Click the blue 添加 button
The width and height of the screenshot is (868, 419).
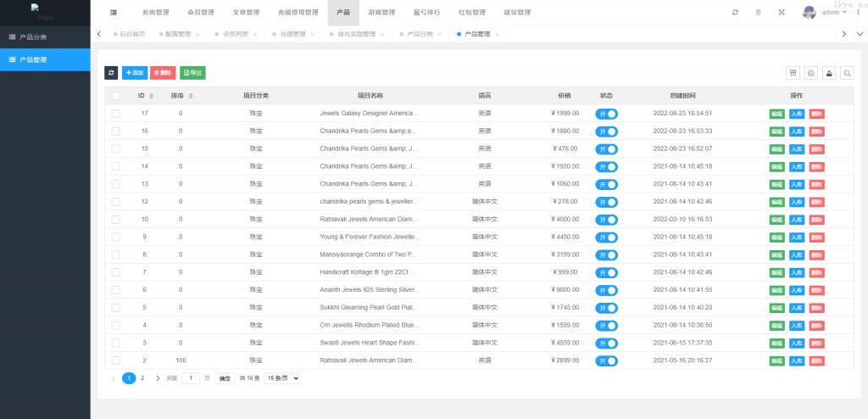[x=135, y=73]
